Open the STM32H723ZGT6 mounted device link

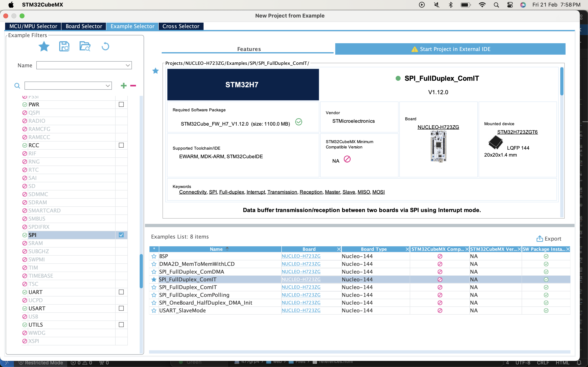point(517,132)
